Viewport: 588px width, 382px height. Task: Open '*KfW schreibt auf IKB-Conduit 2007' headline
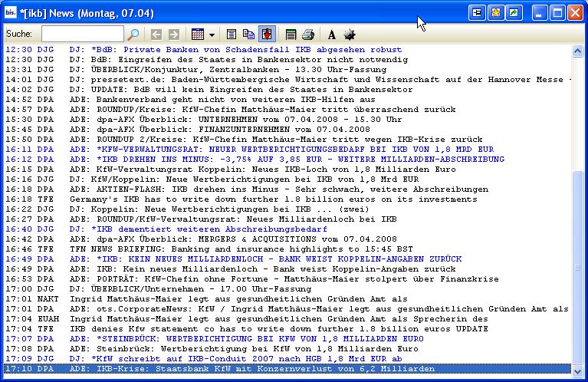coord(287,359)
